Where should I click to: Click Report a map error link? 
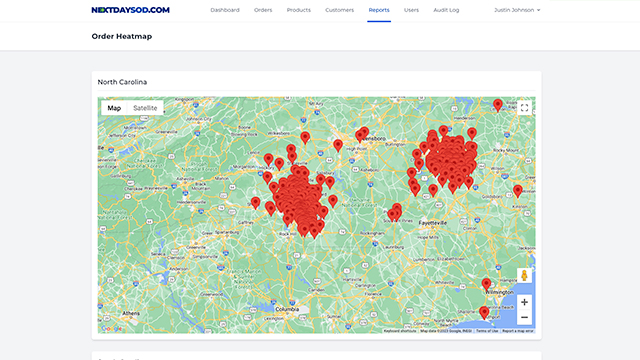click(x=518, y=331)
